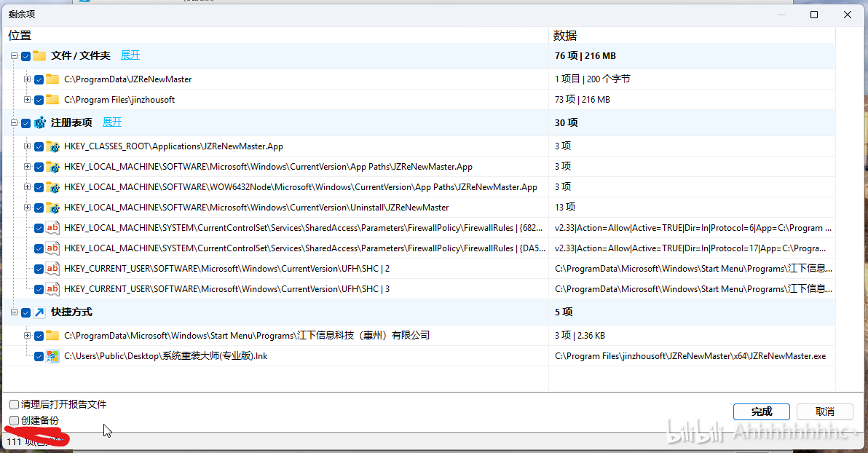Click the folder icon for C:\ProgramData\JZReNewMaster

(52, 79)
